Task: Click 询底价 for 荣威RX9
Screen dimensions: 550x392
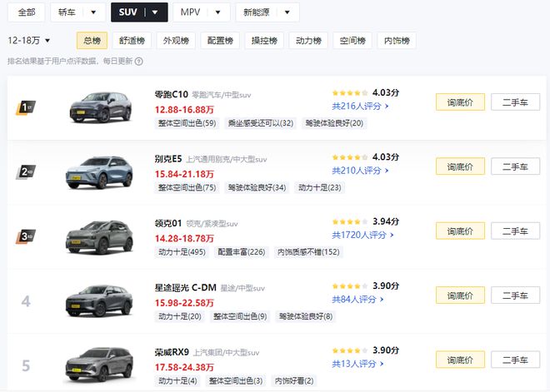Action: (460, 360)
